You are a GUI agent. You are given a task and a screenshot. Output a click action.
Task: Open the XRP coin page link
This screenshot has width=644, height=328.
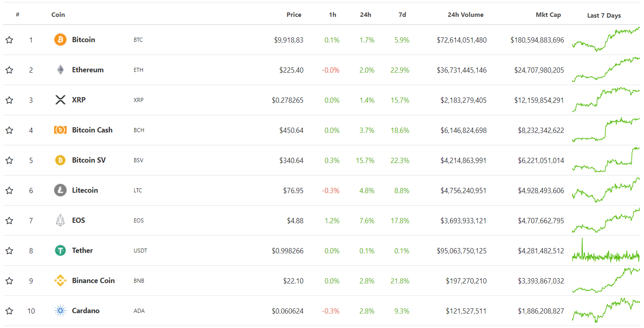[79, 100]
